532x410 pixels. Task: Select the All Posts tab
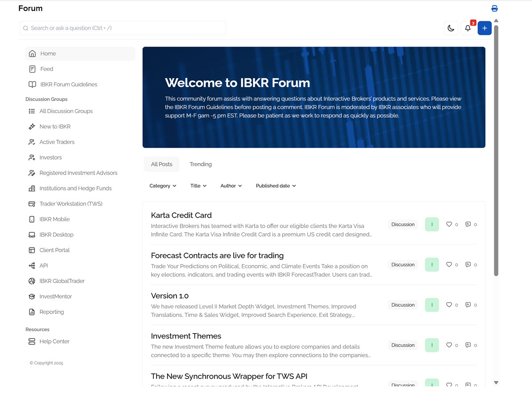point(161,164)
